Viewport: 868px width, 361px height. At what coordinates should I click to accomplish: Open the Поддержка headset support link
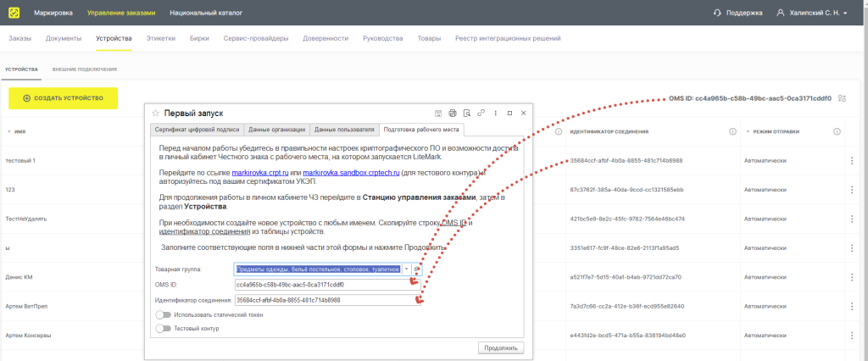tap(738, 12)
